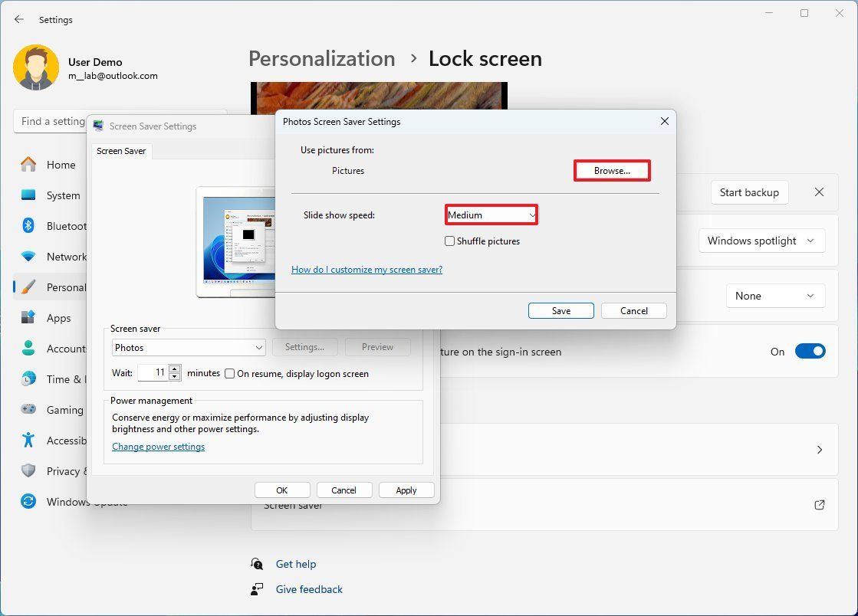Open Accessibility via its sidebar icon
Screen dimensions: 858x616
pos(28,441)
